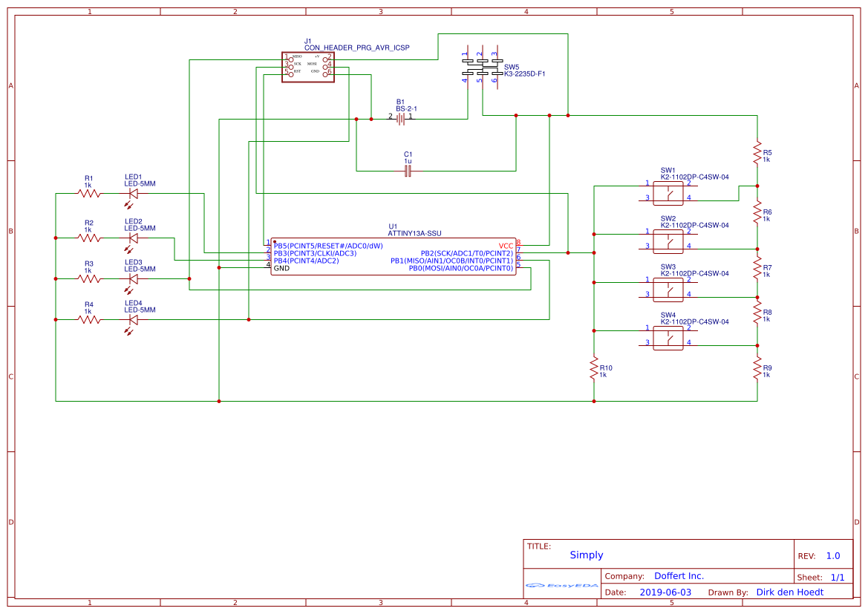Click the VCC pin label on U1
Image resolution: width=868 pixels, height=614 pixels.
506,246
